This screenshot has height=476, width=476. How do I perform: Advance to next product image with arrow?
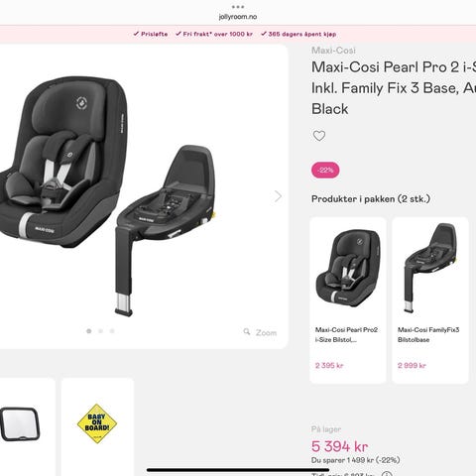point(278,196)
